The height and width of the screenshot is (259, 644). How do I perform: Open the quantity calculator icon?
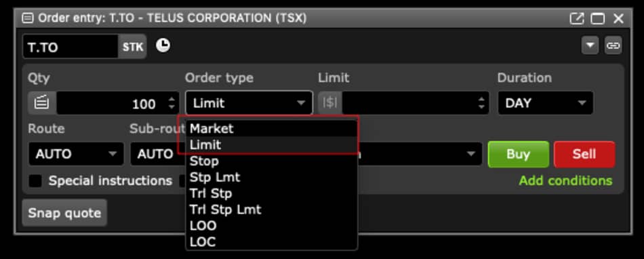(41, 103)
